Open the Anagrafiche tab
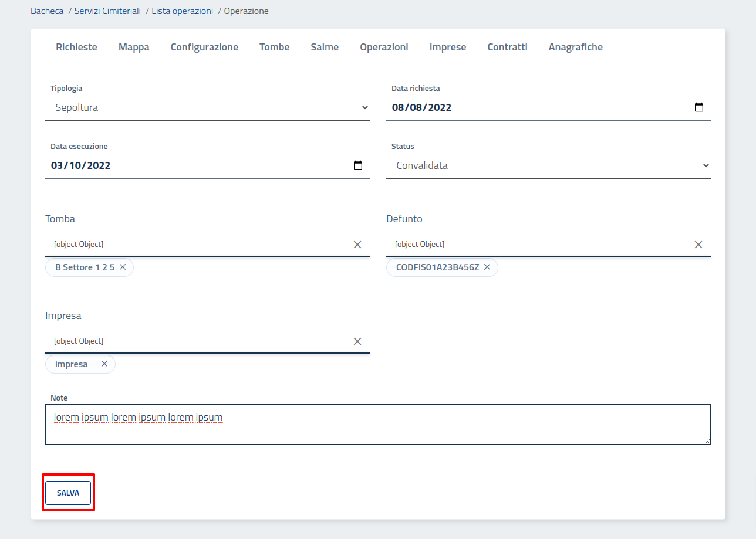Image resolution: width=756 pixels, height=539 pixels. tap(575, 48)
